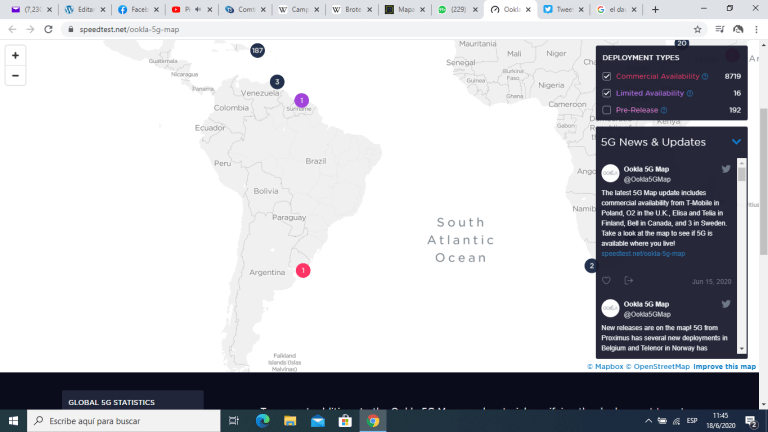Open the 187 cluster marker

pyautogui.click(x=257, y=50)
